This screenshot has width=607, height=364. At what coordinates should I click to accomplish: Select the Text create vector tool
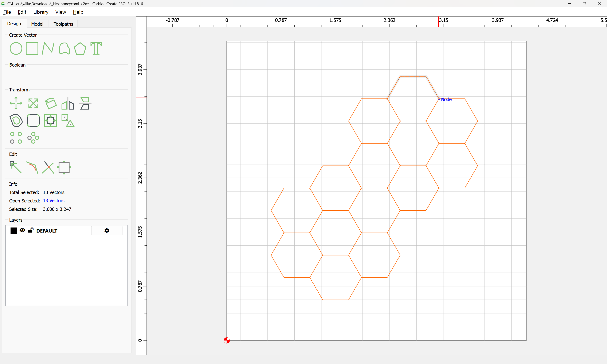(96, 48)
